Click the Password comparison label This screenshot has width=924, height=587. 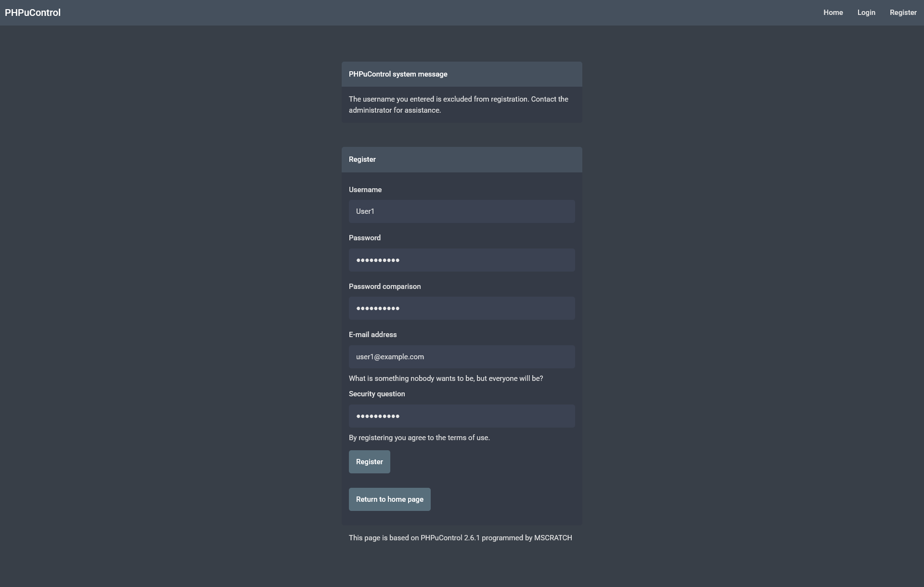(x=385, y=287)
